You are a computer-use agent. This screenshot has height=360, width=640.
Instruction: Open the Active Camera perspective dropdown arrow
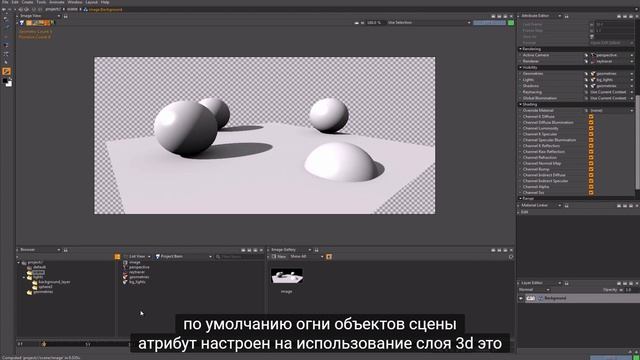click(631, 55)
